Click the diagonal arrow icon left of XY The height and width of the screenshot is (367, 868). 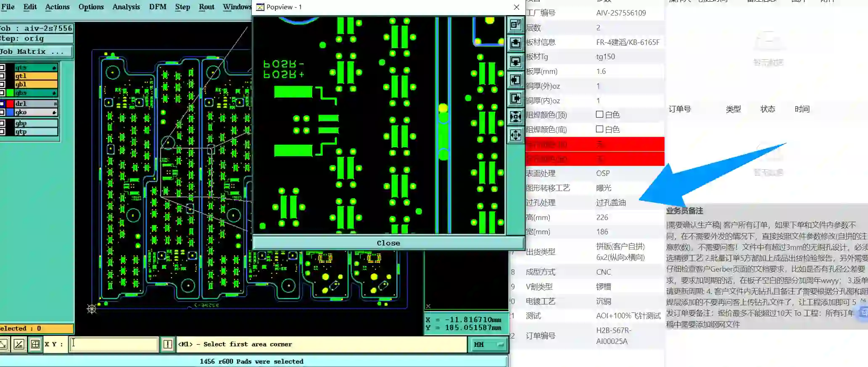3,344
